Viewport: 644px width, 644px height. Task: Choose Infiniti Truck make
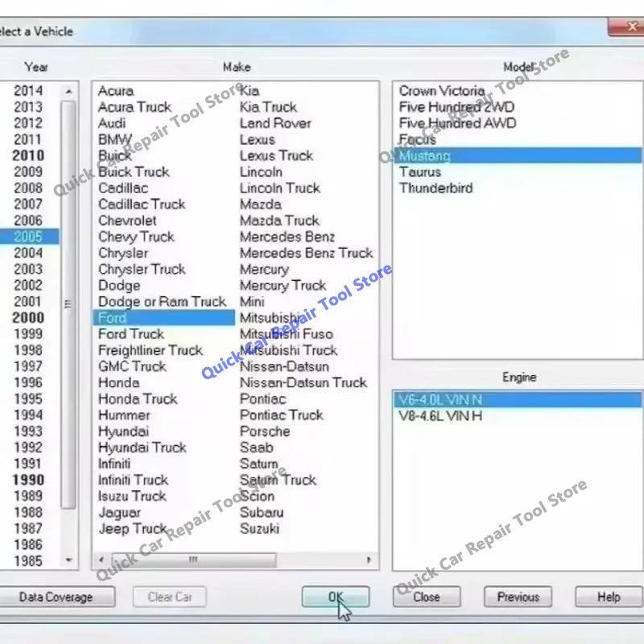[x=133, y=480]
